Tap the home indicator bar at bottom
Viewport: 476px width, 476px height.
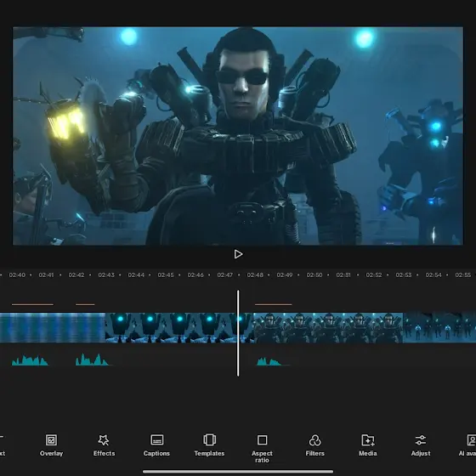pyautogui.click(x=238, y=472)
